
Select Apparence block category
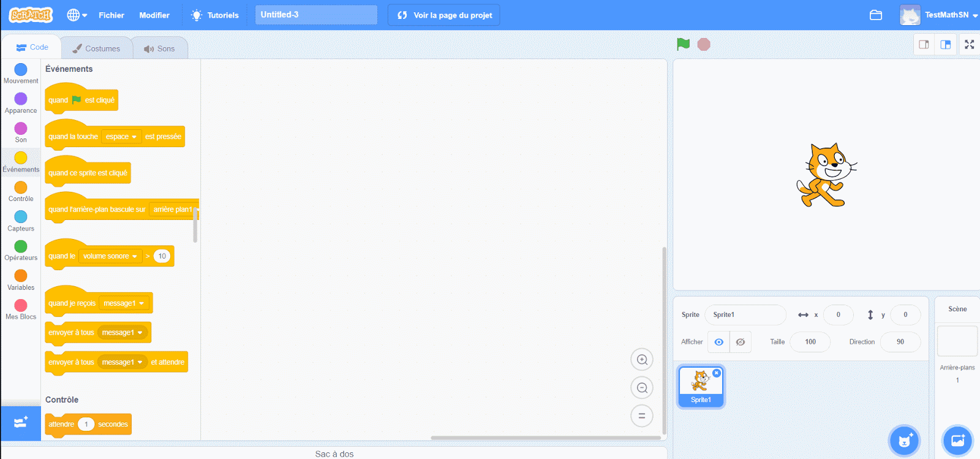pyautogui.click(x=21, y=103)
